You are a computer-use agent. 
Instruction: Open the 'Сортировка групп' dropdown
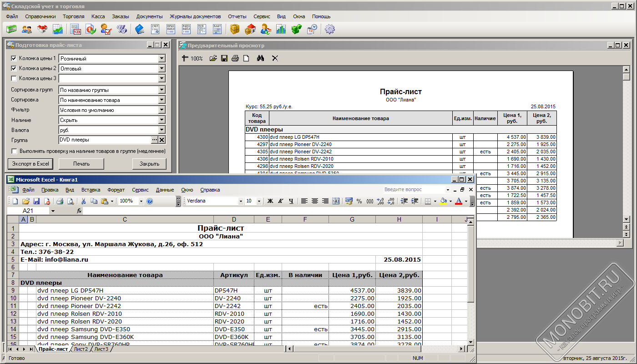[162, 90]
